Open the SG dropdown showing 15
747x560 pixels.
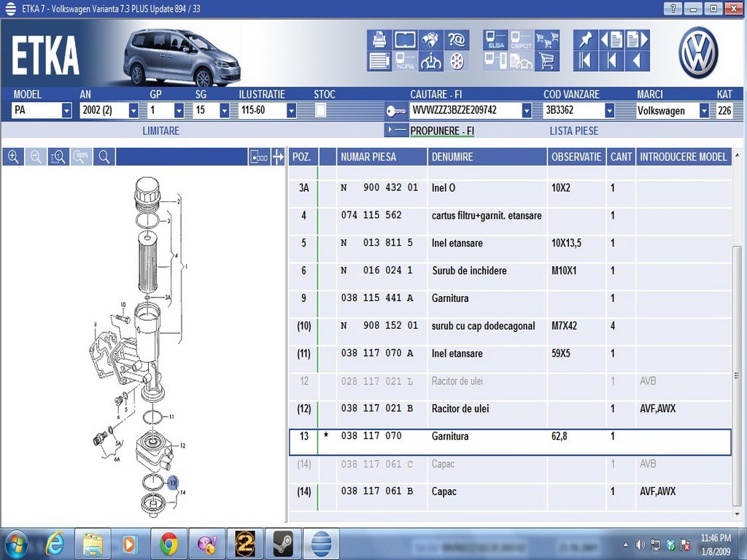[225, 111]
